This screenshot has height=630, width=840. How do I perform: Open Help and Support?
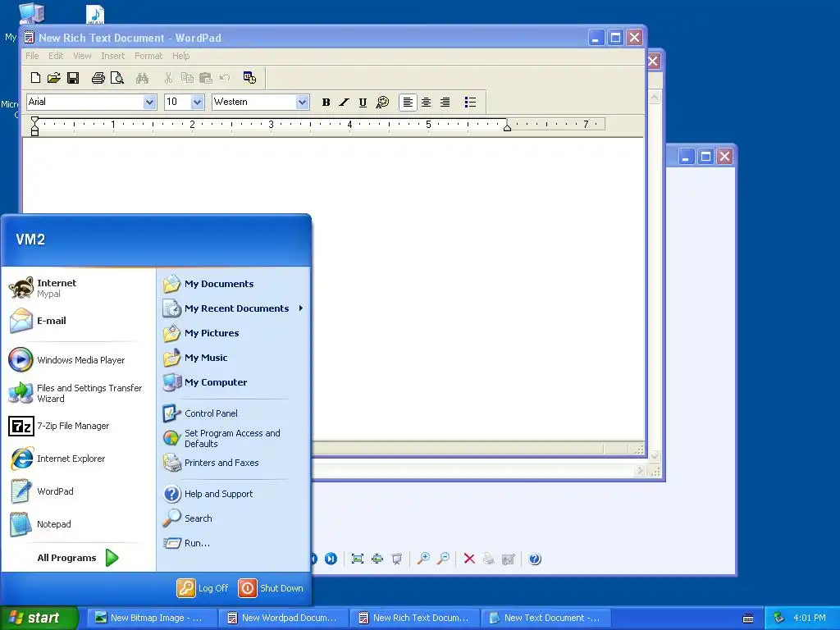(x=234, y=494)
